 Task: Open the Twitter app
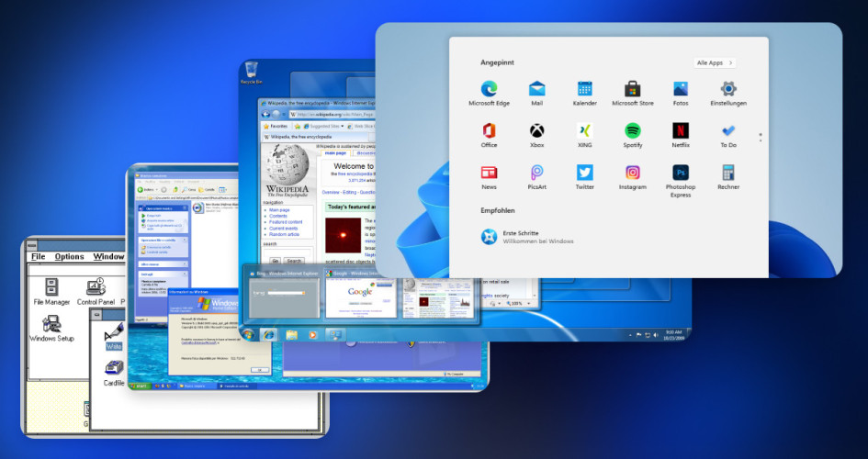(584, 177)
